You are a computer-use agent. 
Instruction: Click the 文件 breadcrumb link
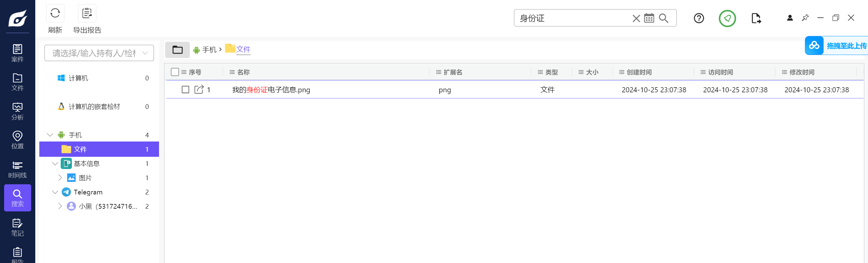pos(243,50)
